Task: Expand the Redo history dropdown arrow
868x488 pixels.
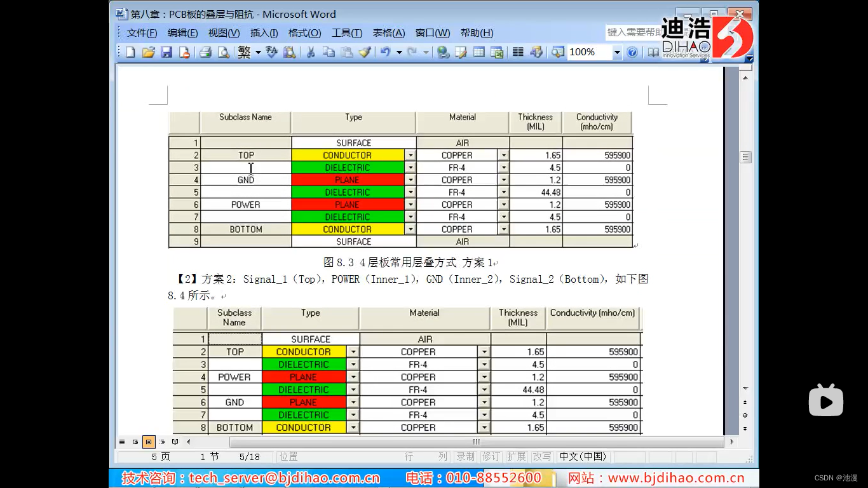Action: (426, 52)
